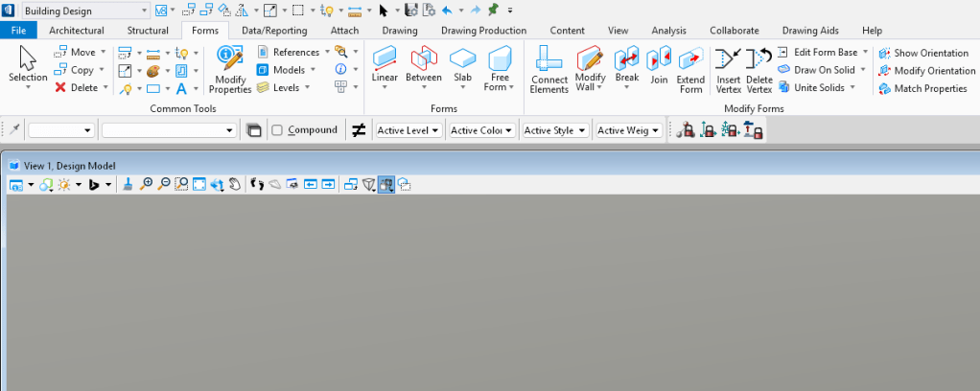Toggle the not-equal attribute override button
This screenshot has height=391, width=980.
coord(359,130)
